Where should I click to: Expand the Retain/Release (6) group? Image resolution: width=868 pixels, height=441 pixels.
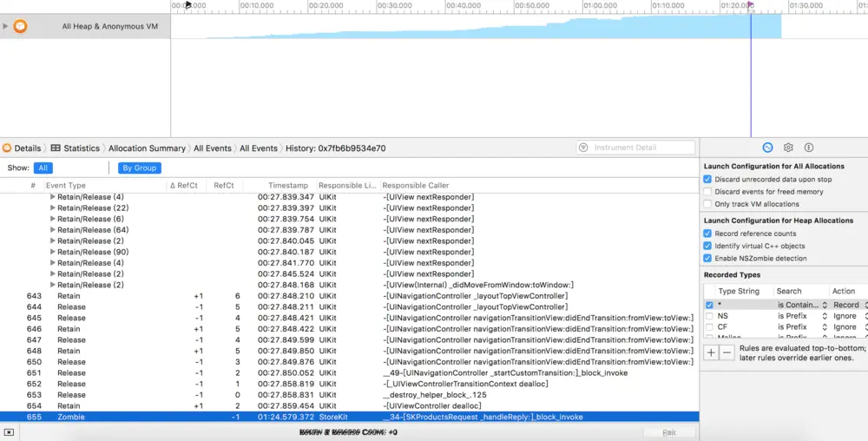coord(53,219)
